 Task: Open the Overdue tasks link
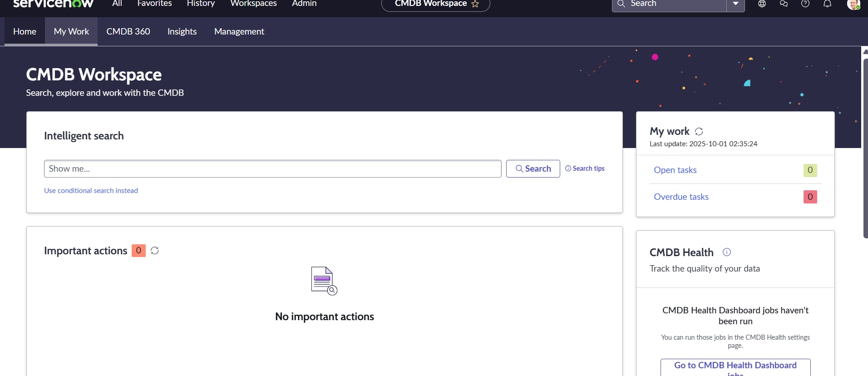(x=681, y=197)
